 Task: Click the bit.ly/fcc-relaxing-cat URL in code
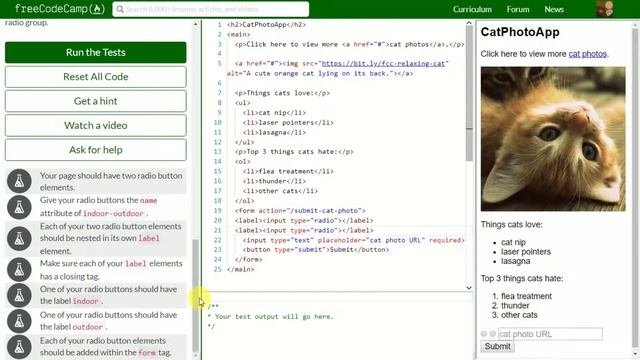[x=383, y=64]
